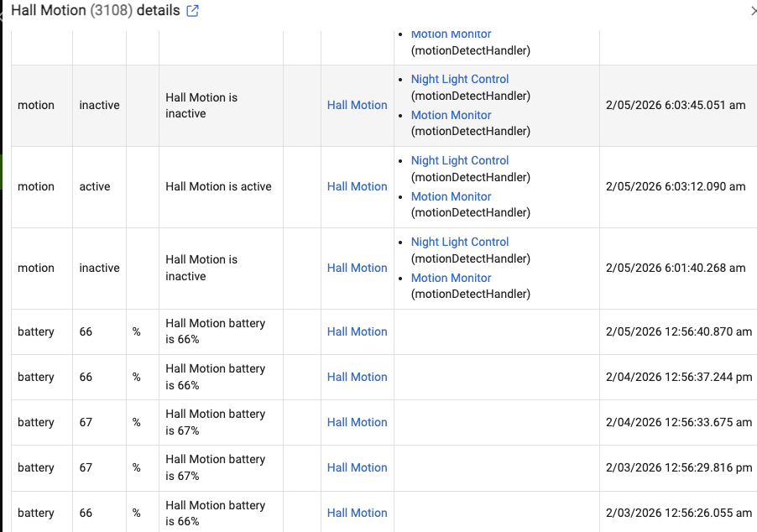
Task: Open Hall Motion link for 2/04 12:56:33 am event
Action: coord(357,422)
